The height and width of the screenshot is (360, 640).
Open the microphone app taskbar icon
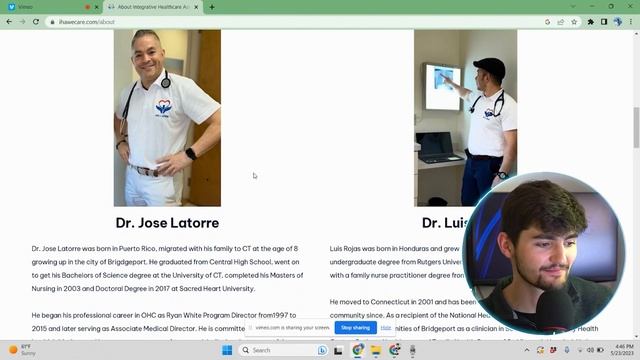[413, 350]
